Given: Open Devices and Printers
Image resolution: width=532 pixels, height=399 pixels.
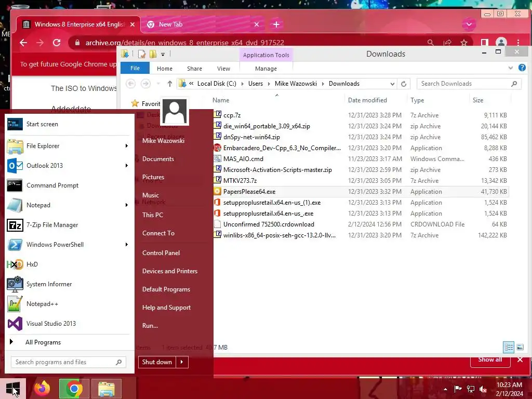Looking at the screenshot, I should tap(170, 271).
